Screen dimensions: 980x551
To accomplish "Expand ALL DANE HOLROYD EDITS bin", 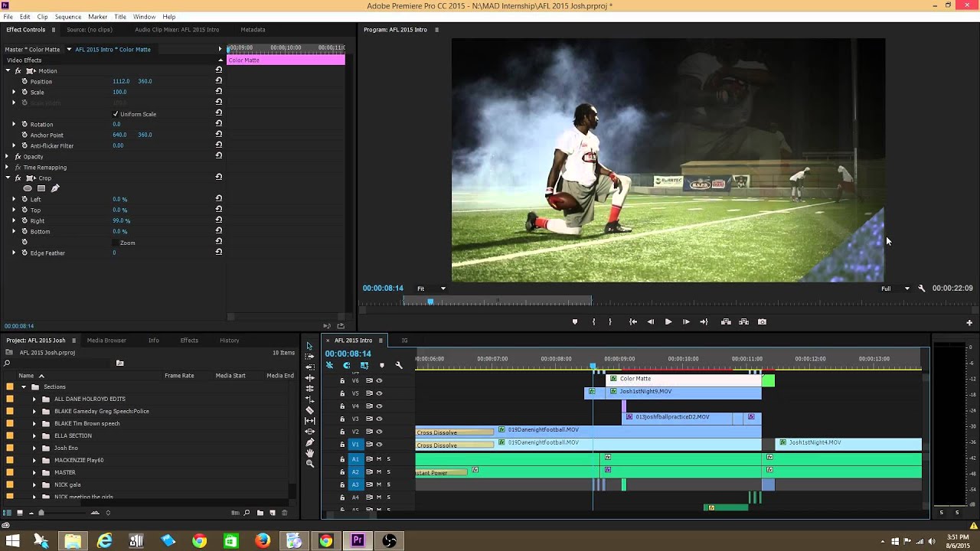I will [34, 399].
